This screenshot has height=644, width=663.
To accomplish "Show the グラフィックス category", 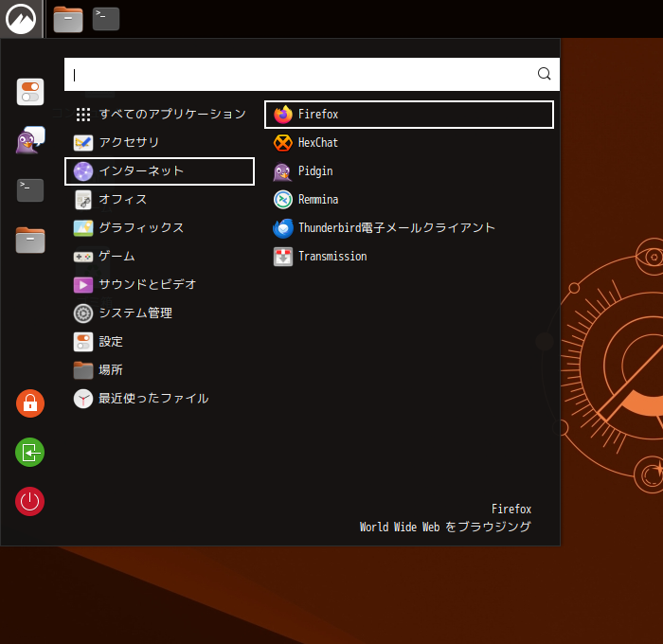I will pos(159,227).
